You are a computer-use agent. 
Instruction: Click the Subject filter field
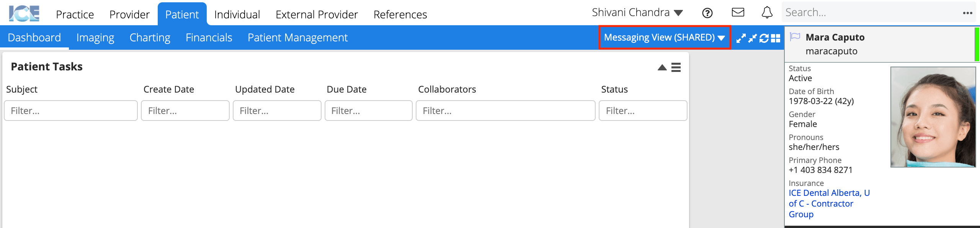[x=71, y=111]
